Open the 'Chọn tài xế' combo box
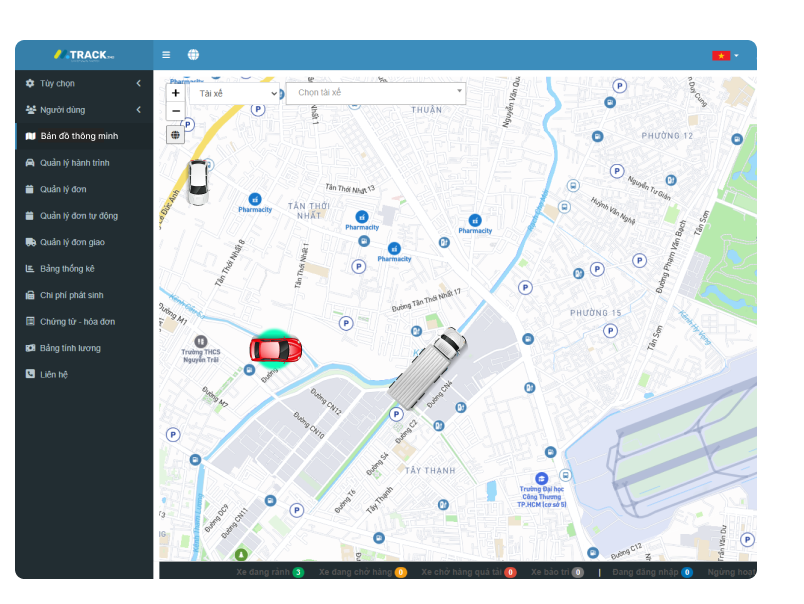Screen dimensions: 804x604 376,93
